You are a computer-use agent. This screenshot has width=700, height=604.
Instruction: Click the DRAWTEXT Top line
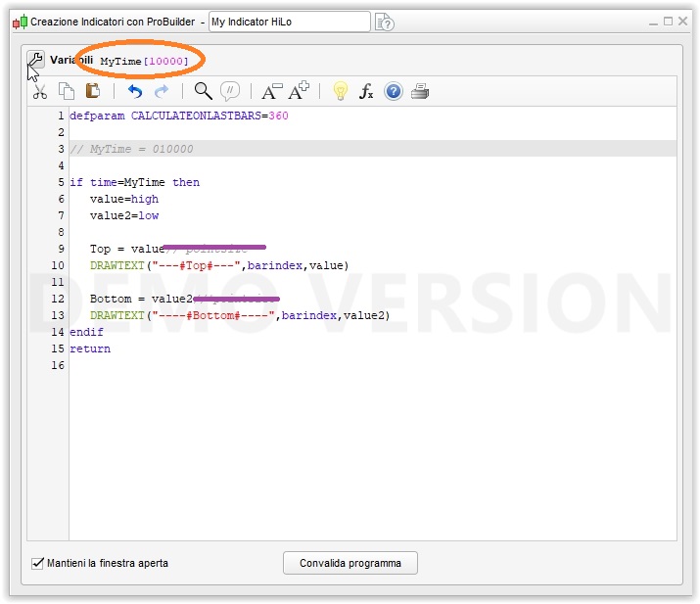coord(219,265)
